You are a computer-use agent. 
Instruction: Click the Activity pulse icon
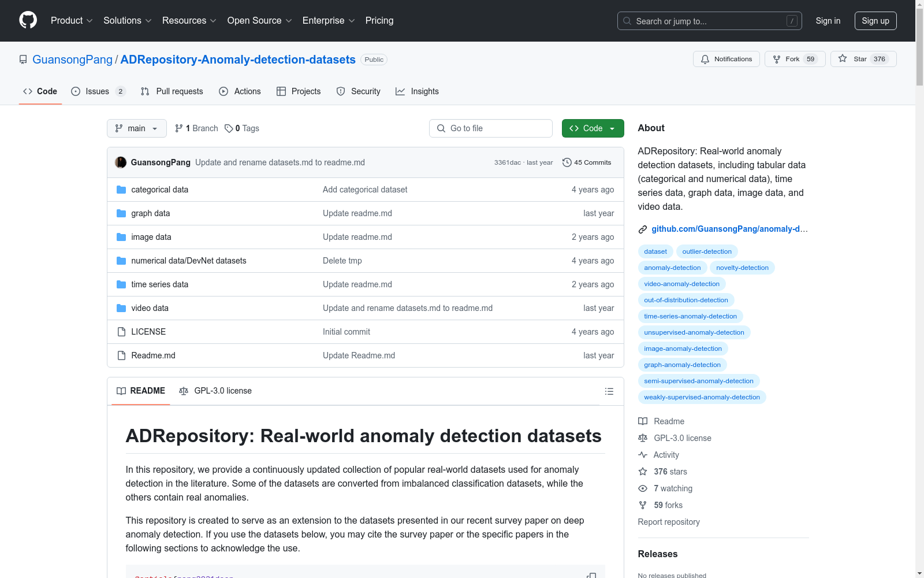(x=642, y=455)
